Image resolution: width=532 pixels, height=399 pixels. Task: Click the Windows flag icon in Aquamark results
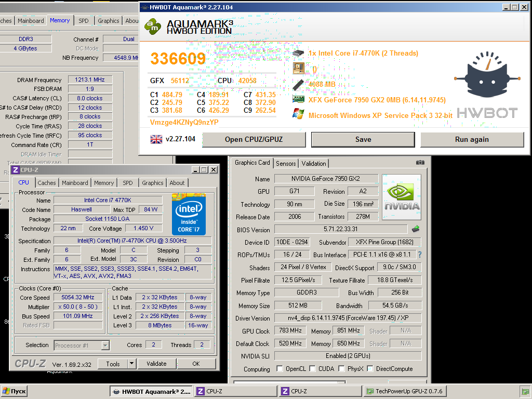tap(298, 114)
